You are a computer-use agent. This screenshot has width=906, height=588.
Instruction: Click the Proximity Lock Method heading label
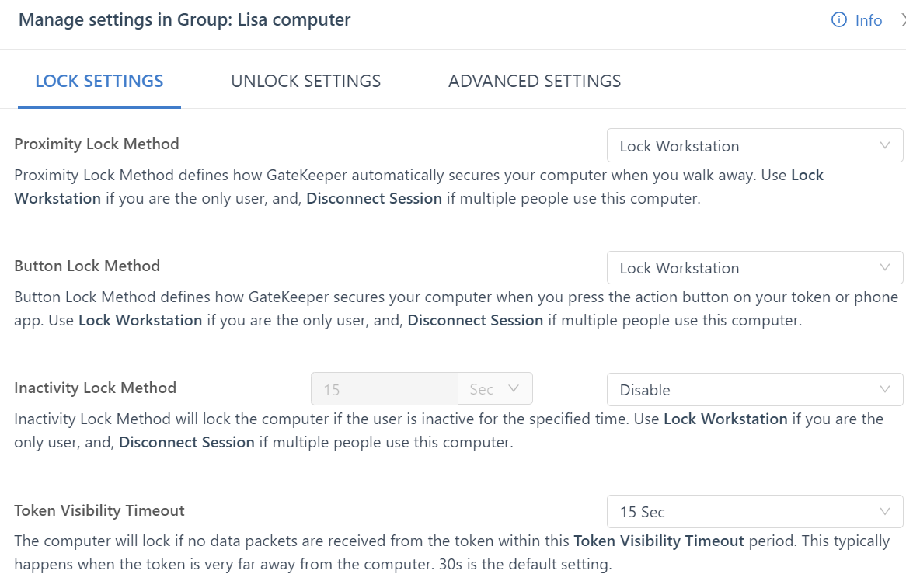96,144
